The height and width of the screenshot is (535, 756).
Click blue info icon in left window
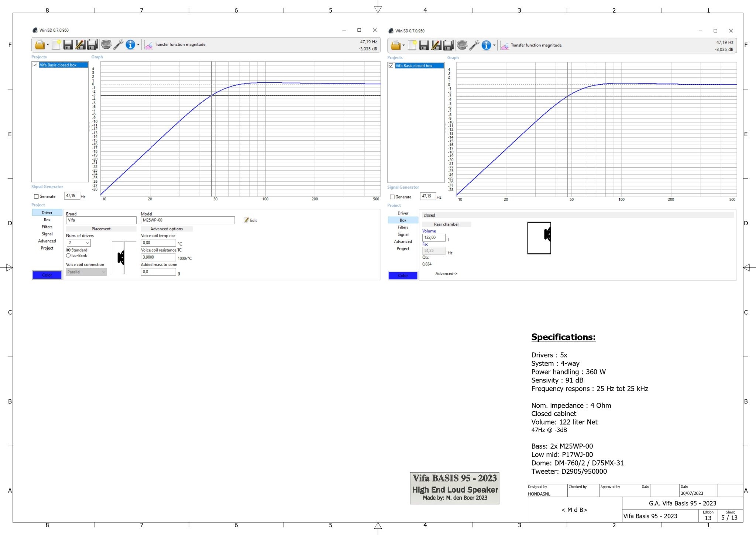point(130,45)
